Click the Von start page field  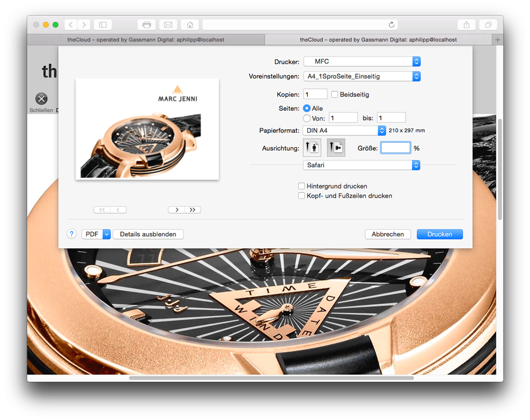coord(343,117)
